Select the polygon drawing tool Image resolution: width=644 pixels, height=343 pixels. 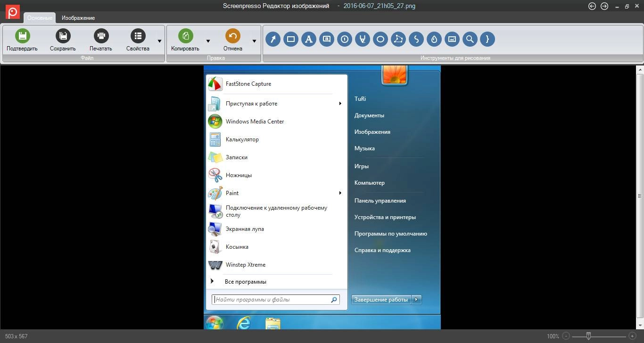click(398, 39)
